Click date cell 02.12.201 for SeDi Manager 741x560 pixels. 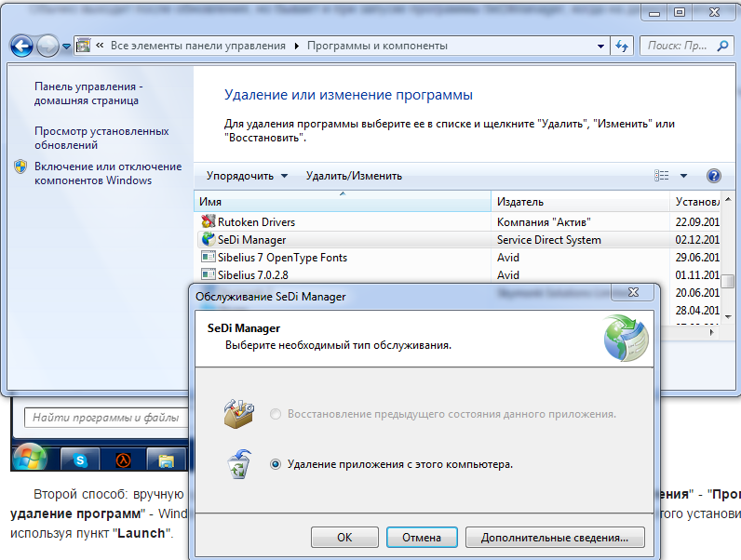697,240
